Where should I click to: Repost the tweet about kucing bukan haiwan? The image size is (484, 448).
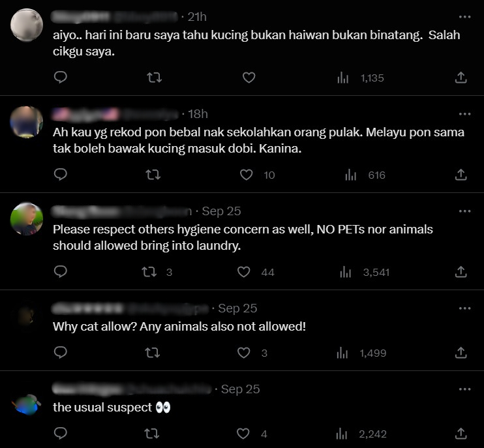[x=154, y=78]
